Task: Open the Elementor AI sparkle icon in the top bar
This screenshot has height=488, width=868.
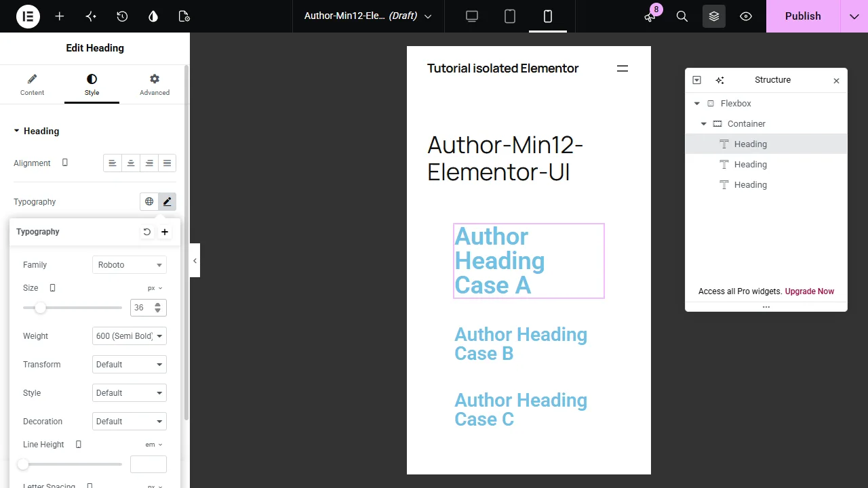Action: tap(91, 16)
